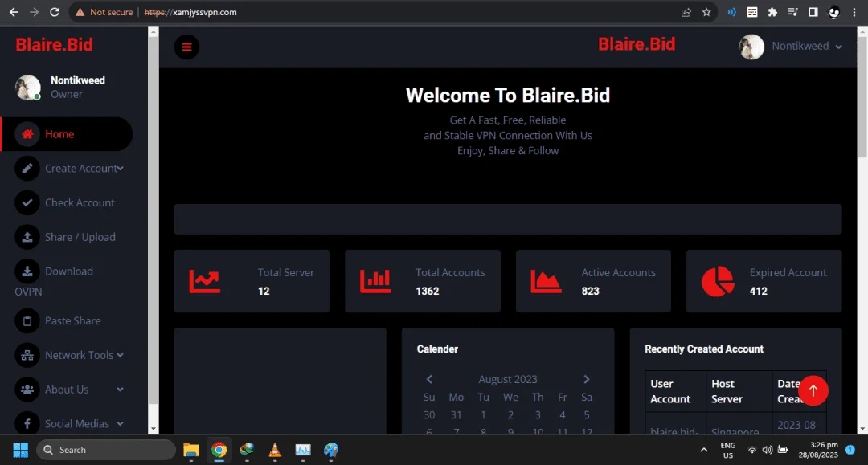Click the Home house icon

pyautogui.click(x=27, y=134)
